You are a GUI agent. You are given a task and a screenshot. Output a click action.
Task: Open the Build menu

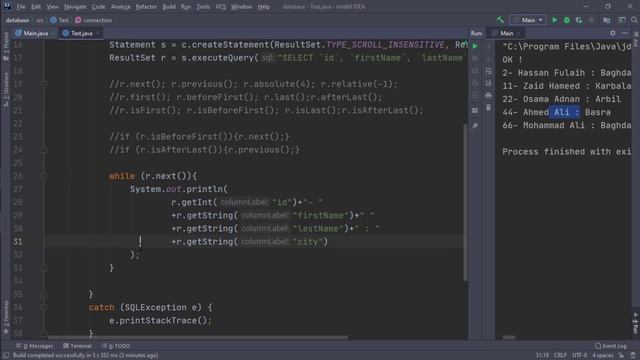pyautogui.click(x=169, y=7)
